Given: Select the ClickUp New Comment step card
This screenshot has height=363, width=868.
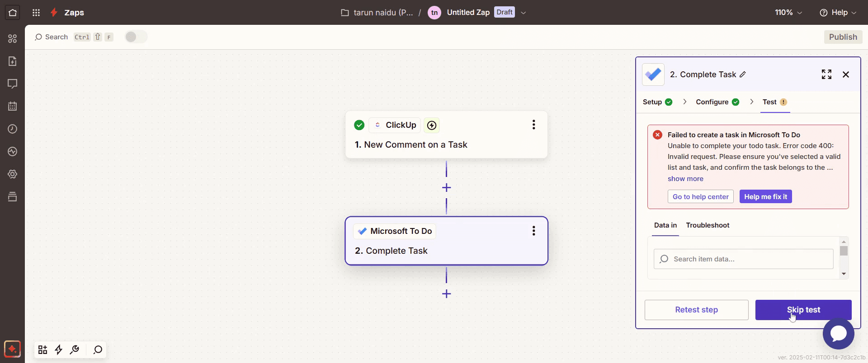Looking at the screenshot, I should tap(446, 135).
